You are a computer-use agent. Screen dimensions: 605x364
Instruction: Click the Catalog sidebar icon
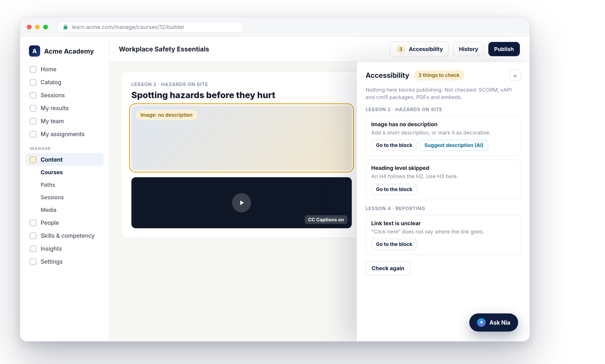tap(33, 82)
